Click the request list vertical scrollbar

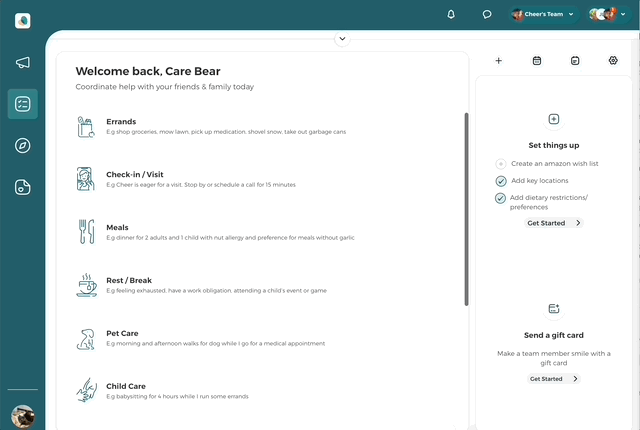pos(467,209)
